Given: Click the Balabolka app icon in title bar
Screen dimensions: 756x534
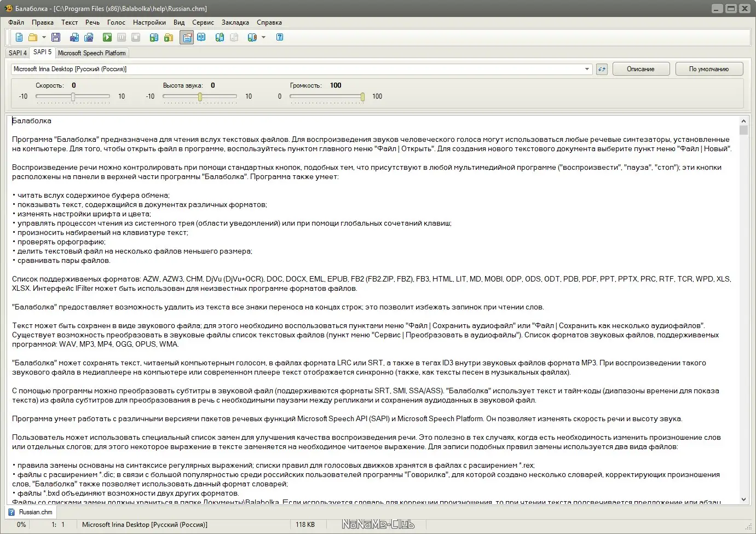Looking at the screenshot, I should [9, 8].
